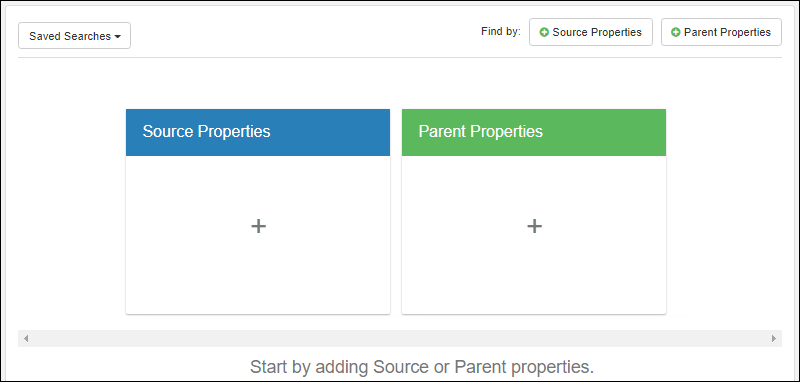Select the green Parent Properties card header
This screenshot has height=382, width=800.
tap(534, 132)
